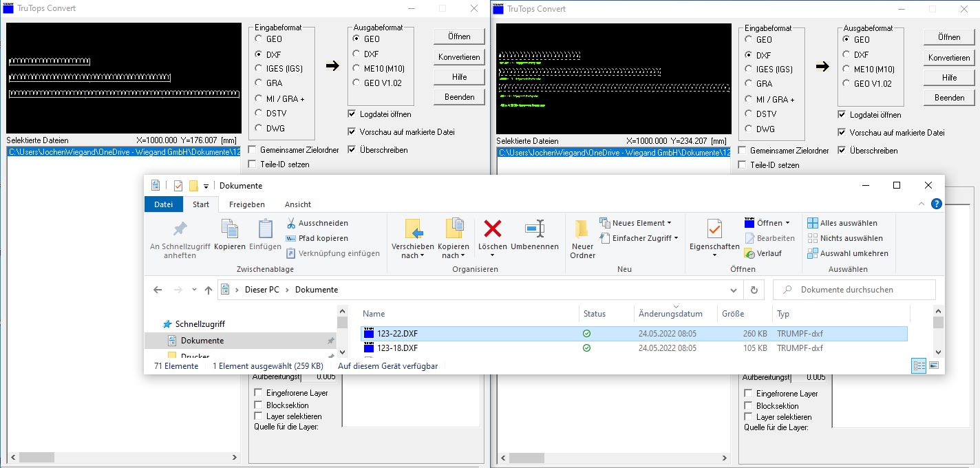980x468 pixels.
Task: Click file list vertical scrollbar down arrow
Action: pos(937,352)
